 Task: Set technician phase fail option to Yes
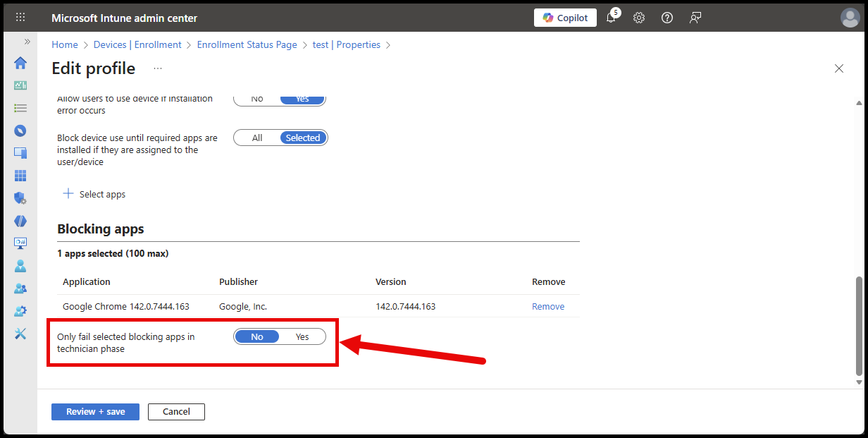coord(302,336)
